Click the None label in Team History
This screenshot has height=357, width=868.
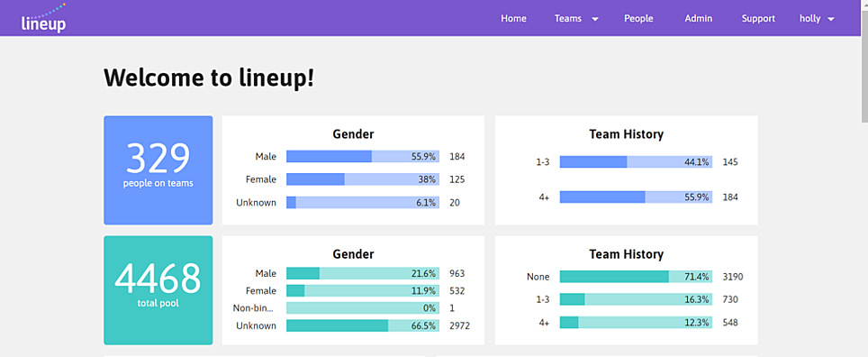pyautogui.click(x=538, y=277)
